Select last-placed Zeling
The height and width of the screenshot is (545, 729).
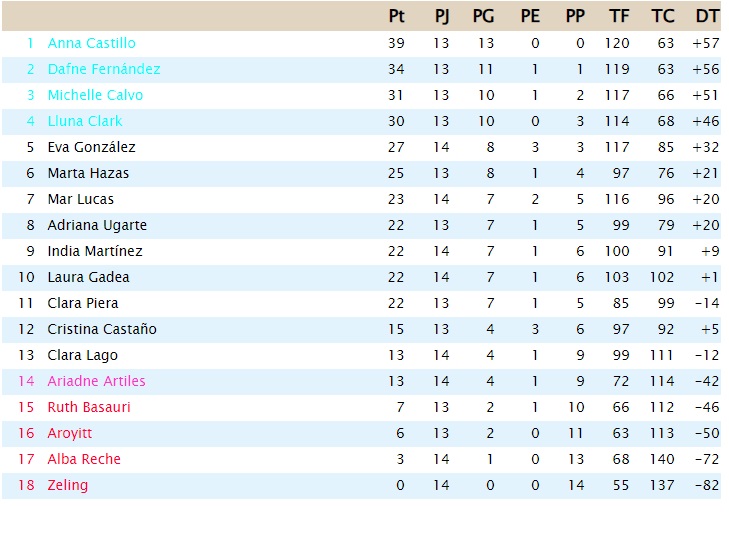[68, 485]
